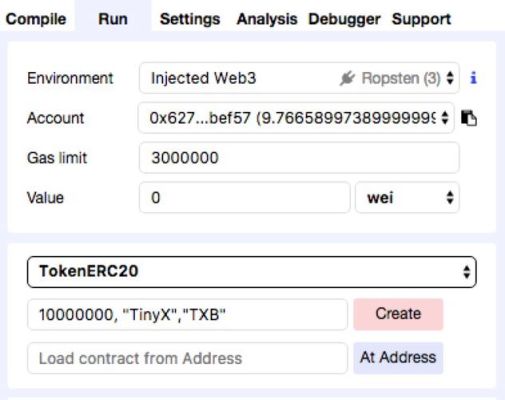Open the Account dropdown starting with 0x627

(296, 118)
